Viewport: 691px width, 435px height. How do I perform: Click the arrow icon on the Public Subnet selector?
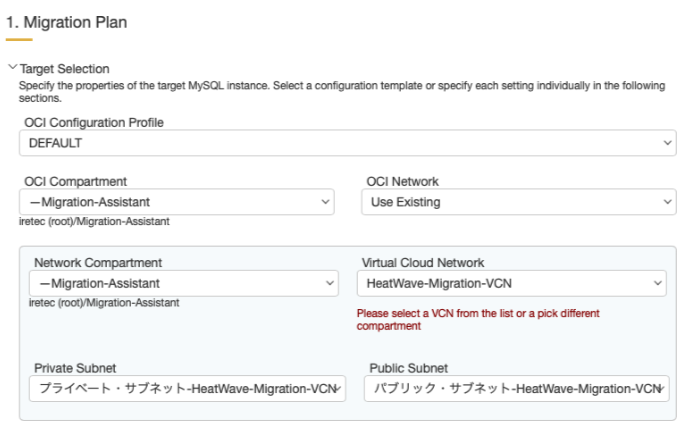(x=664, y=388)
